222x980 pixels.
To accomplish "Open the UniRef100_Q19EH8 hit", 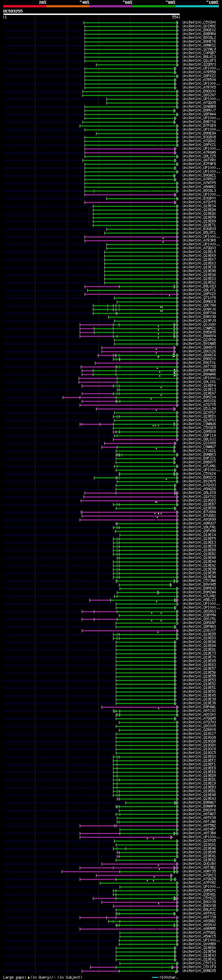I will click(x=199, y=271).
